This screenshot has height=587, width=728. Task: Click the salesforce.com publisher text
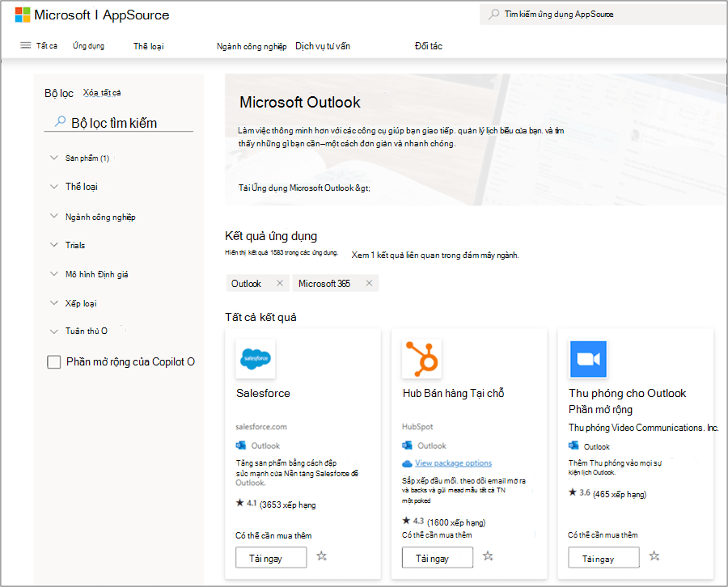pyautogui.click(x=261, y=426)
